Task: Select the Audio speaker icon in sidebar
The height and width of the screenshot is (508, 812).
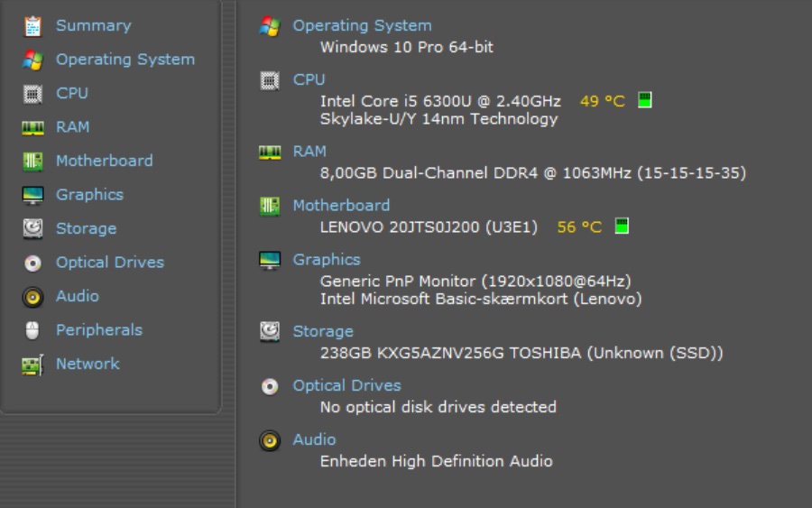Action: tap(32, 297)
